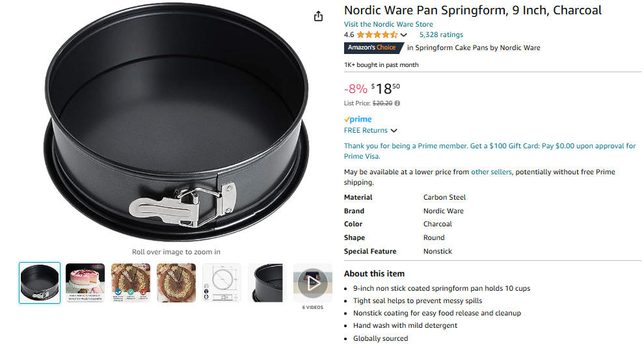Click the Amazon's Choice badge

374,47
